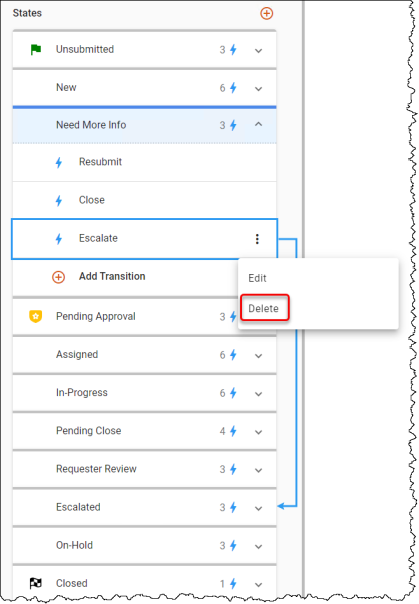This screenshot has width=419, height=604.
Task: Expand the On-Hold state chevron
Action: pos(258,546)
